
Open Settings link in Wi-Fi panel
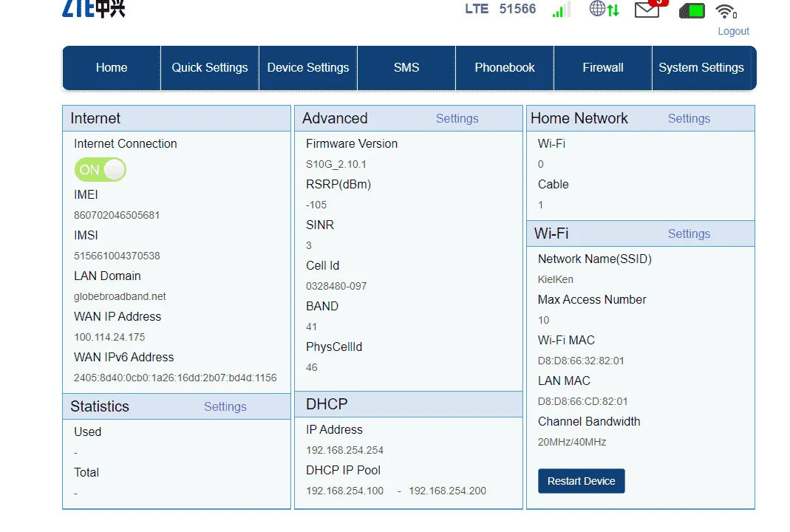(x=689, y=233)
